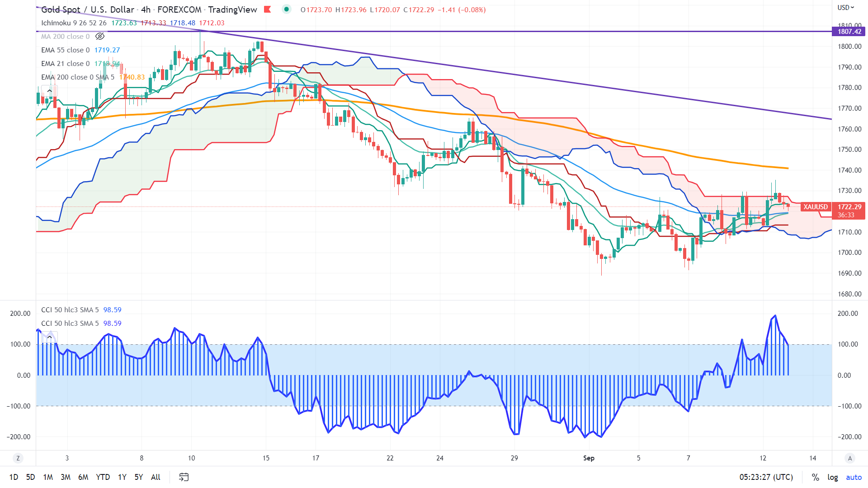Click the XAUUSD price label
This screenshot has width=868, height=488.
(x=816, y=207)
